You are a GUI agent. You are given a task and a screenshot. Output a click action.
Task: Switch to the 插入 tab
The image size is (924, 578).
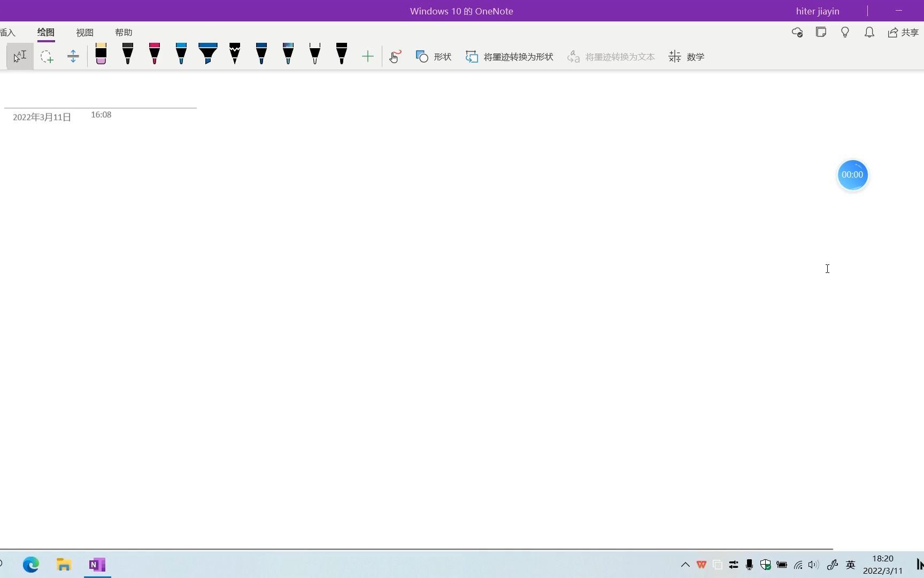tap(7, 33)
